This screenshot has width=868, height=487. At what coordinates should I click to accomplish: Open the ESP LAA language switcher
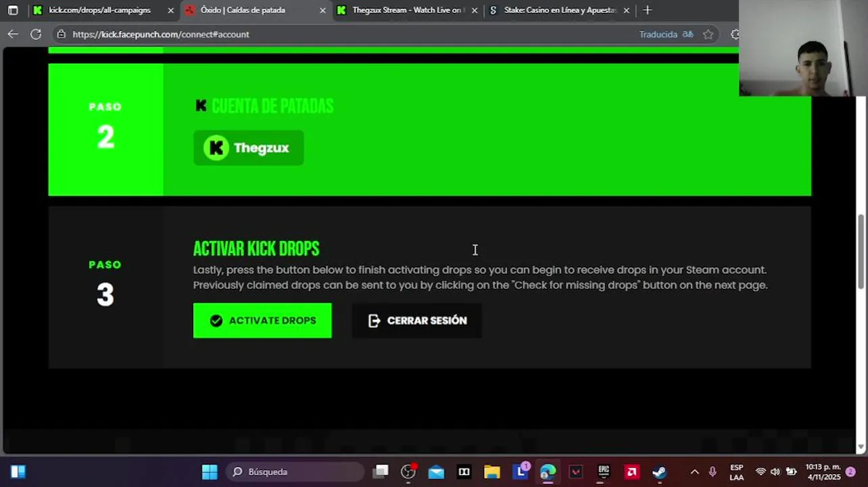point(737,472)
